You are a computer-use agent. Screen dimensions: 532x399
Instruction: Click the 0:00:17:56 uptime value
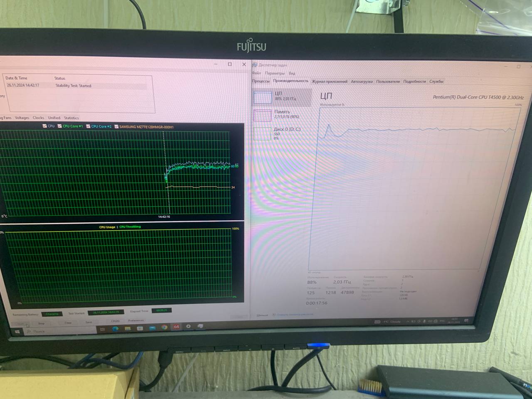317,303
